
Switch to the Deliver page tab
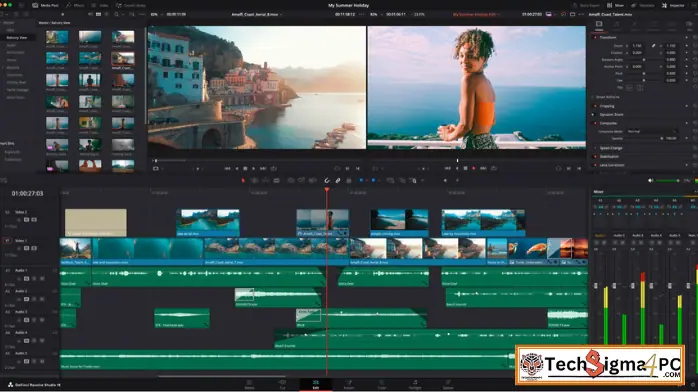pos(448,384)
